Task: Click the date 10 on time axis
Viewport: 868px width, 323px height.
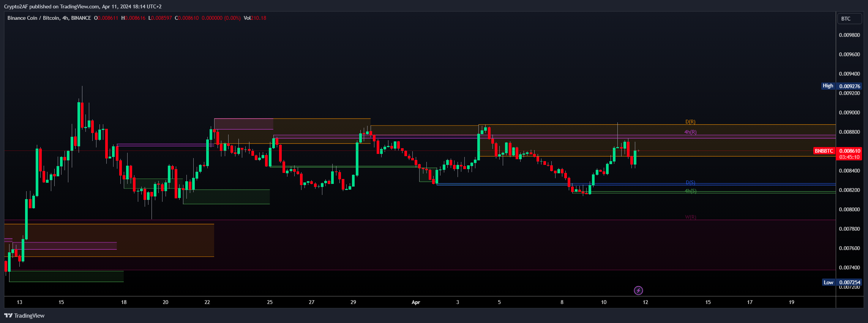Action: click(x=604, y=302)
